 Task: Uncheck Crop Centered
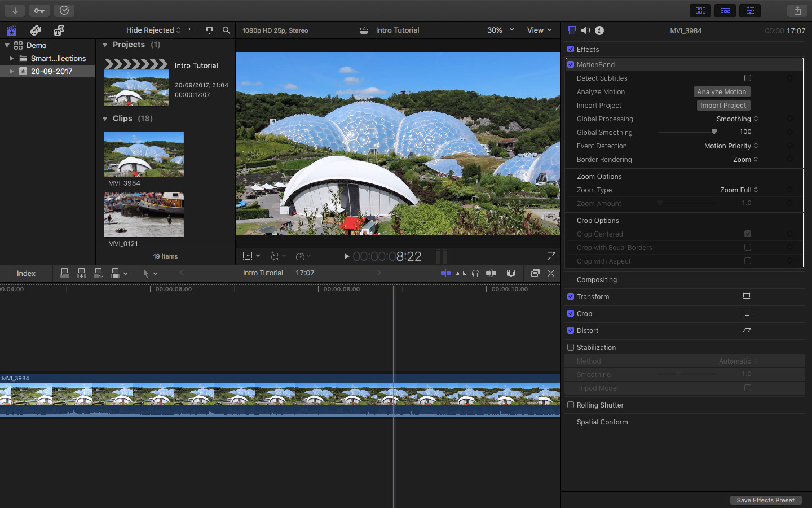748,234
